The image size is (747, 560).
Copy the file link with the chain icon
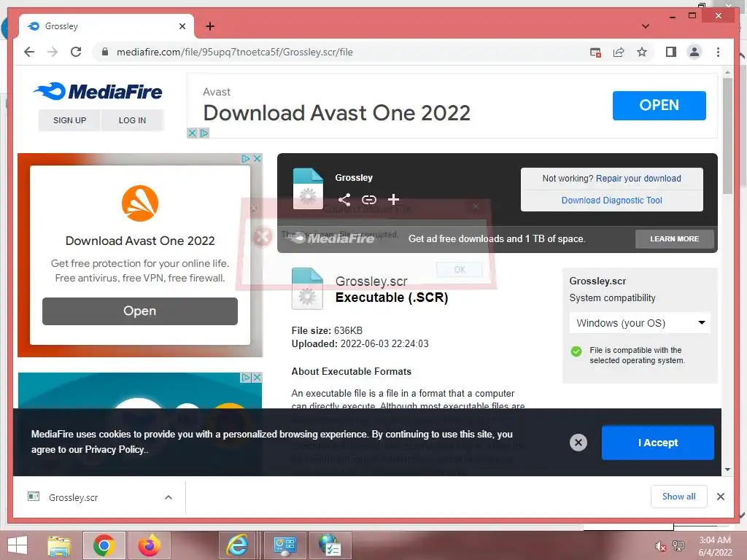(x=368, y=200)
